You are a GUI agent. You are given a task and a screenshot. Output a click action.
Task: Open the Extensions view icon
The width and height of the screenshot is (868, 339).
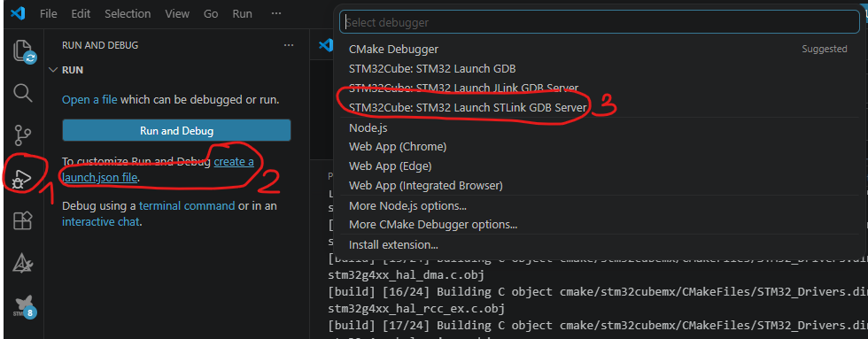[x=23, y=220]
